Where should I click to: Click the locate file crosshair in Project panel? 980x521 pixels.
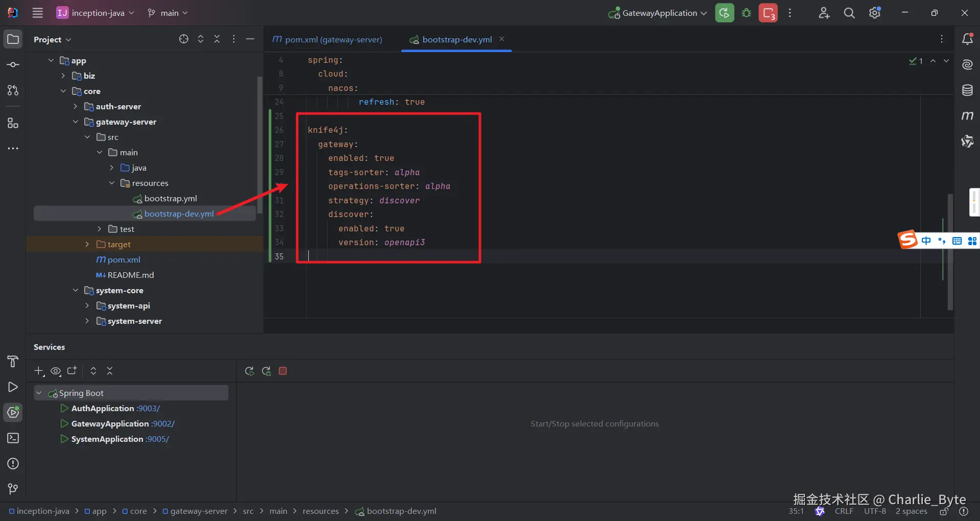click(x=184, y=39)
